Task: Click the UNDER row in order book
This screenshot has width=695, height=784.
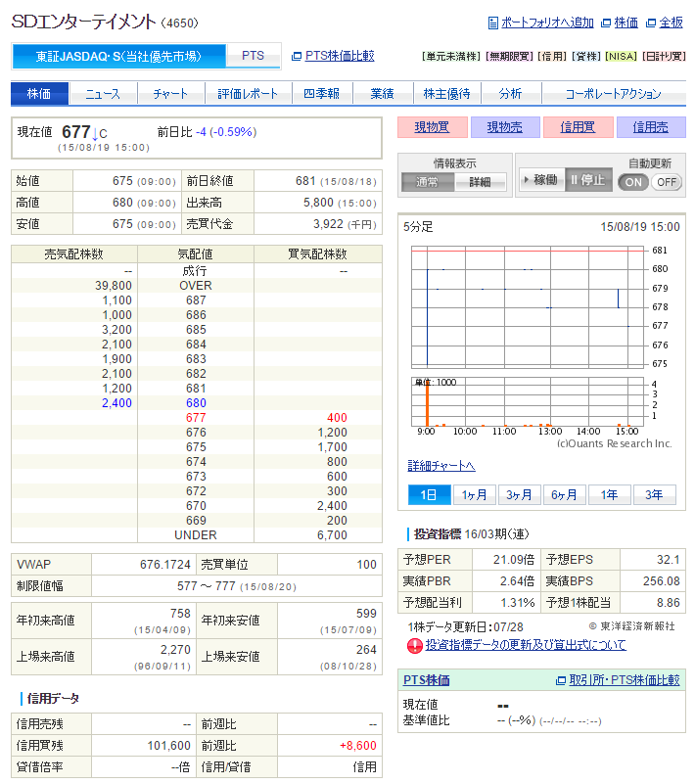Action: [197, 535]
